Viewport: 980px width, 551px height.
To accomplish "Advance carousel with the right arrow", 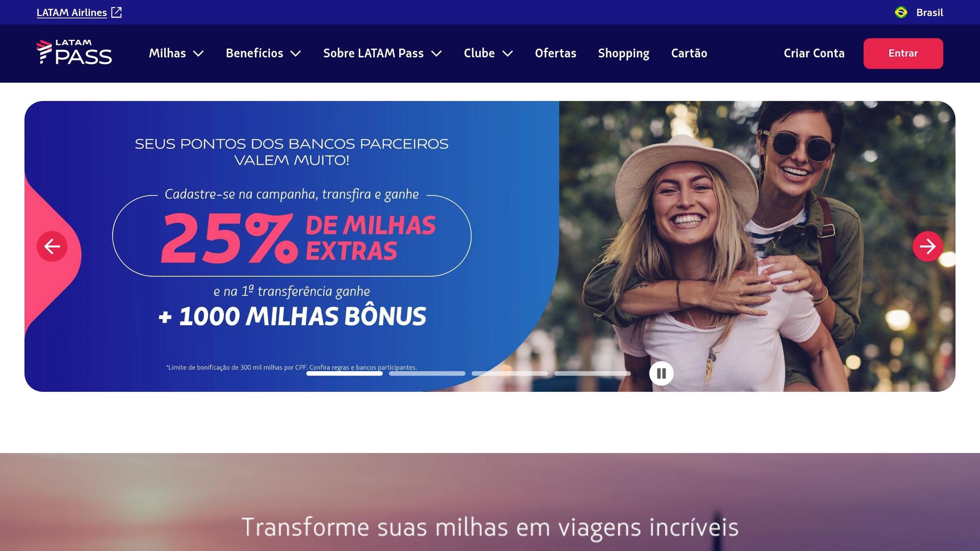I will pos(927,246).
